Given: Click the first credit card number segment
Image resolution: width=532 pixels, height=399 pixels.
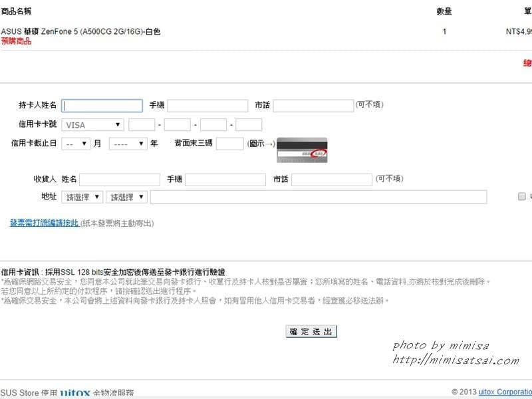Looking at the screenshot, I should [143, 124].
